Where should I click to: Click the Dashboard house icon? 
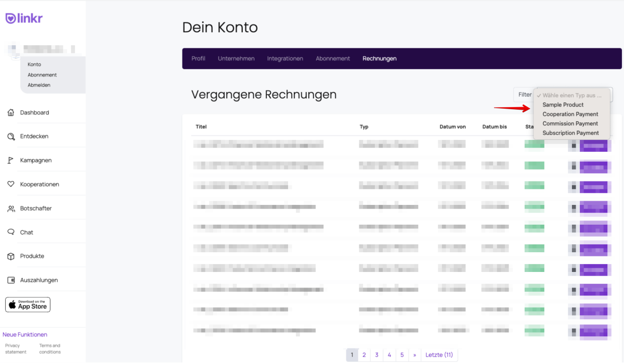click(11, 112)
